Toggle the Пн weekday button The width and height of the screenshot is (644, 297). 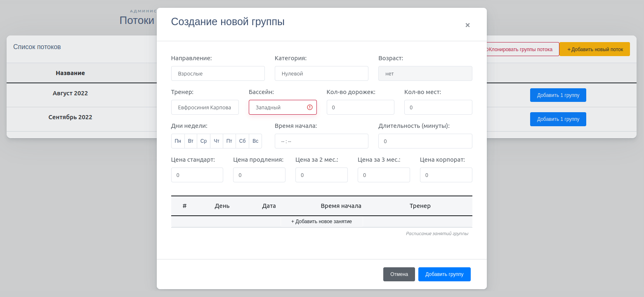[178, 141]
